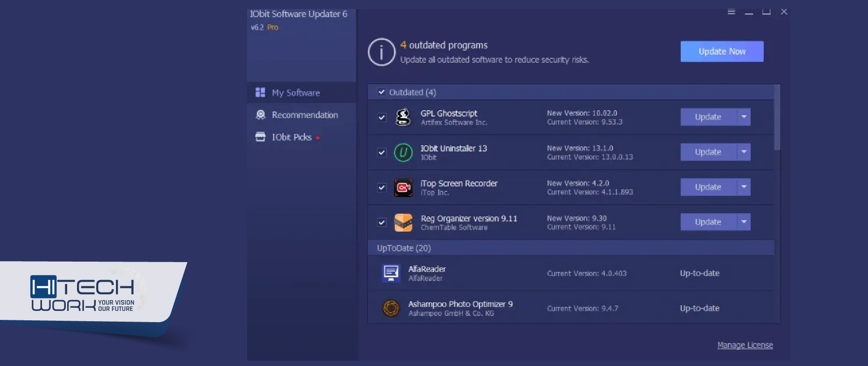Click the 4 outdated programs heading
The image size is (868, 366).
[x=444, y=45]
